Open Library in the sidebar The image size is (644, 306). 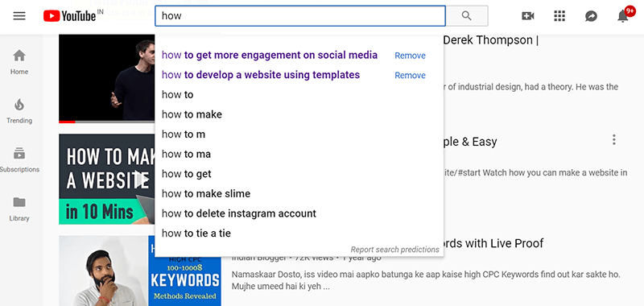[19, 209]
